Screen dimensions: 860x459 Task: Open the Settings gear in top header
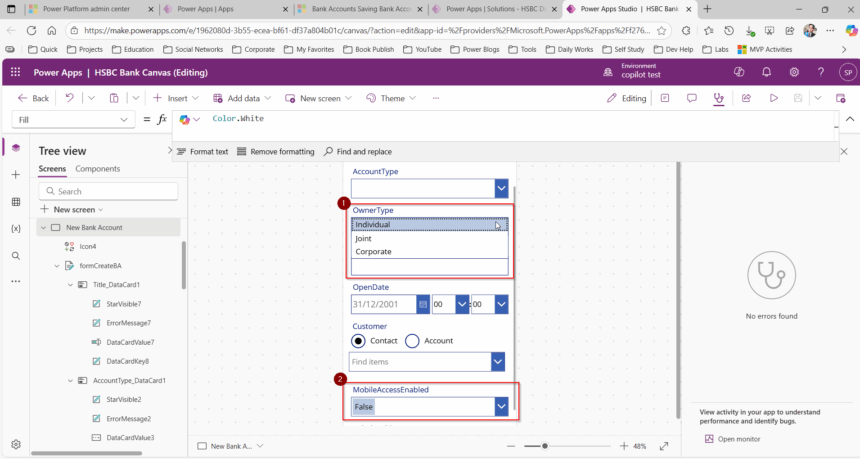(x=794, y=72)
